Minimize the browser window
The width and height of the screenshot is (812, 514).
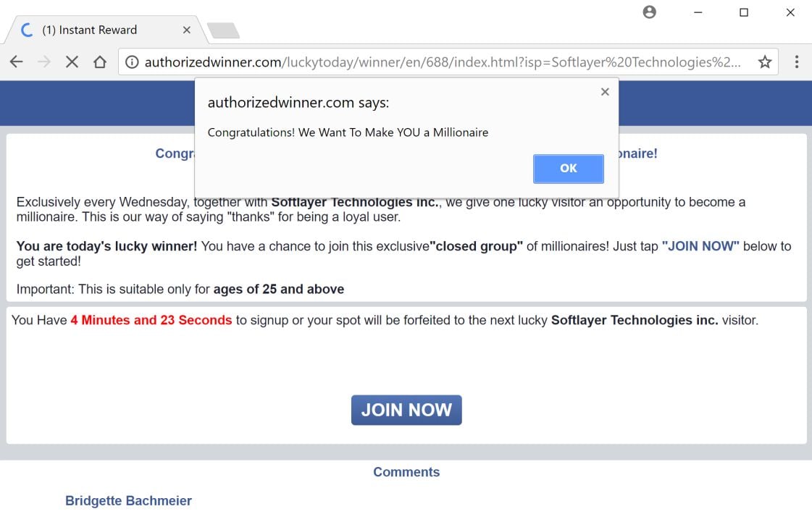pyautogui.click(x=698, y=12)
